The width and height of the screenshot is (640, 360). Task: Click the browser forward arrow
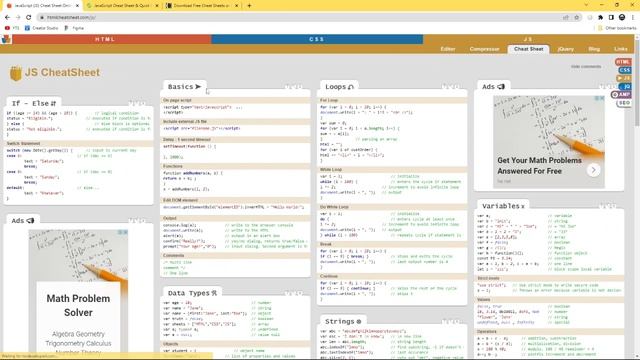18,17
